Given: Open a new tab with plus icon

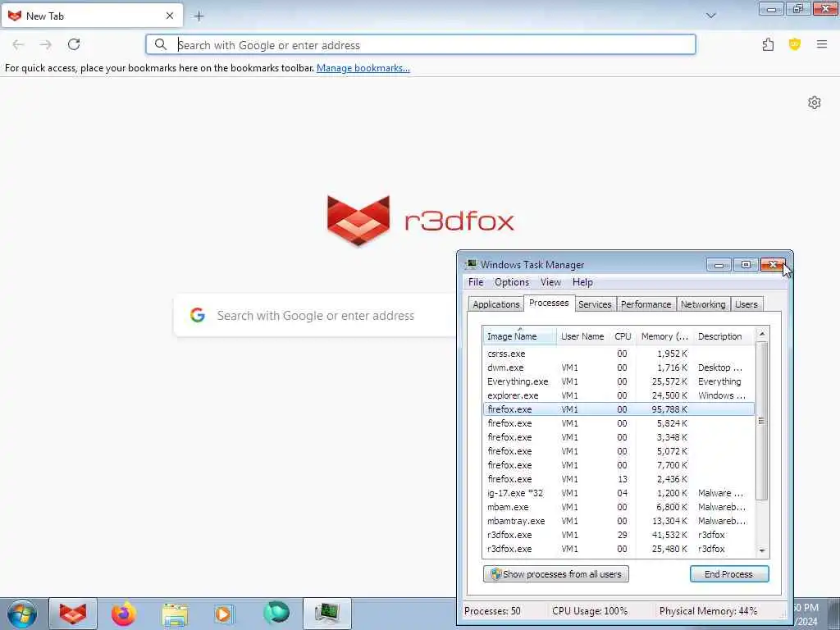Looking at the screenshot, I should 199,16.
